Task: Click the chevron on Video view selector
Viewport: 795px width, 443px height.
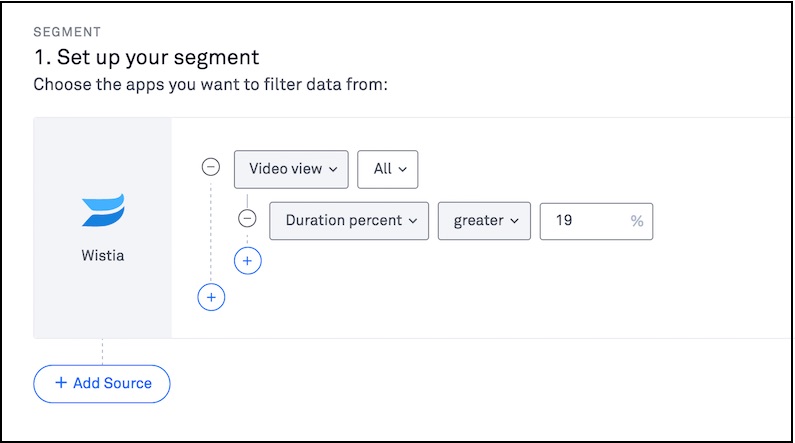Action: 333,169
